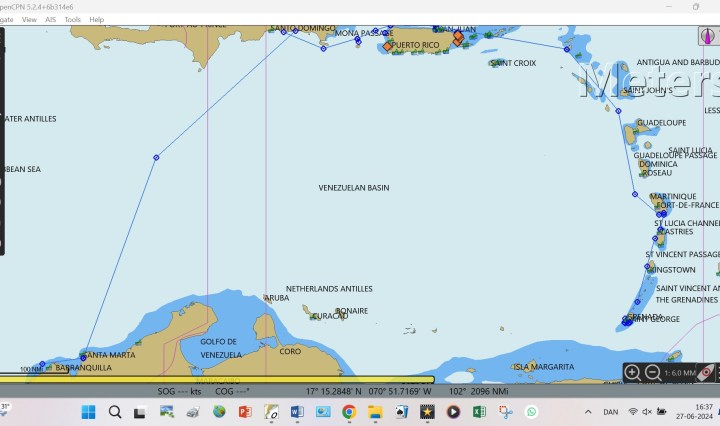Image resolution: width=720 pixels, height=426 pixels.
Task: Open WhatsApp from the taskbar
Action: 531,411
